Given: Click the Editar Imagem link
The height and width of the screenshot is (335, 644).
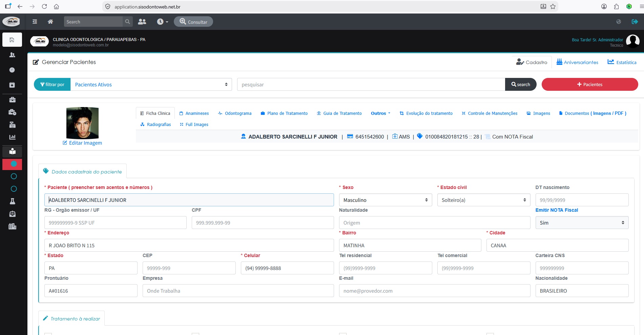Looking at the screenshot, I should point(82,143).
